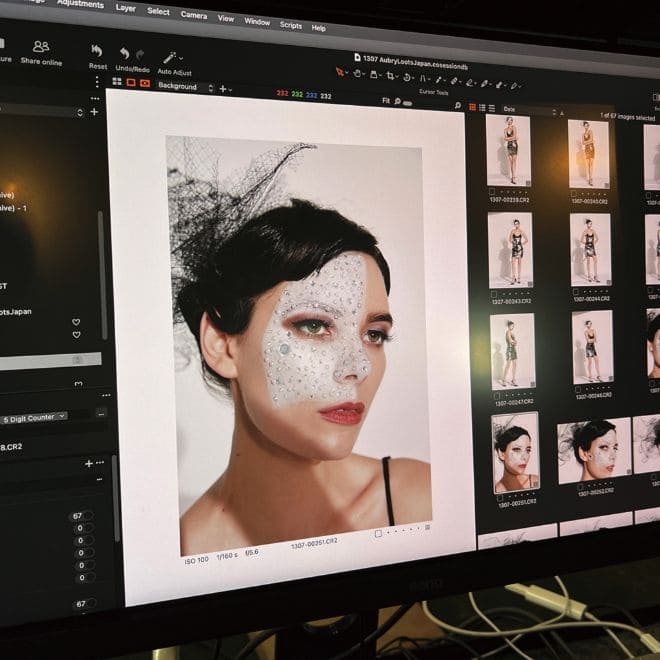
Task: Select the orange Select pointer cursor tool
Action: (x=339, y=72)
